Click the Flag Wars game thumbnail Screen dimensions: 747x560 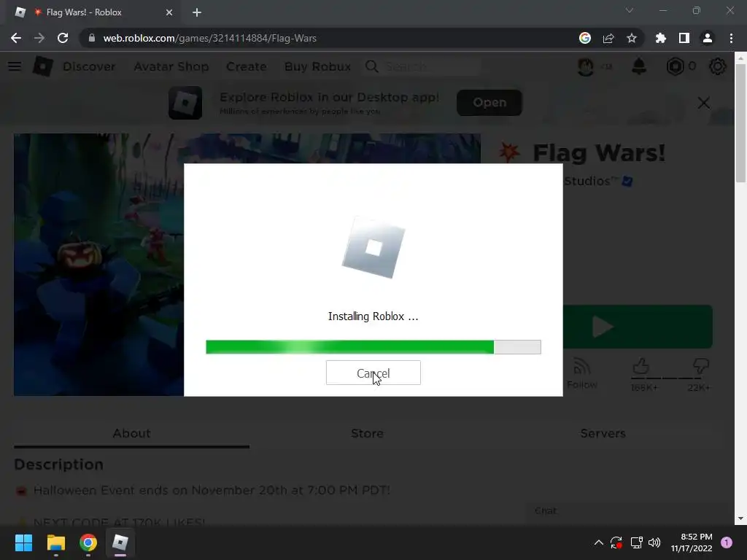tap(98, 264)
